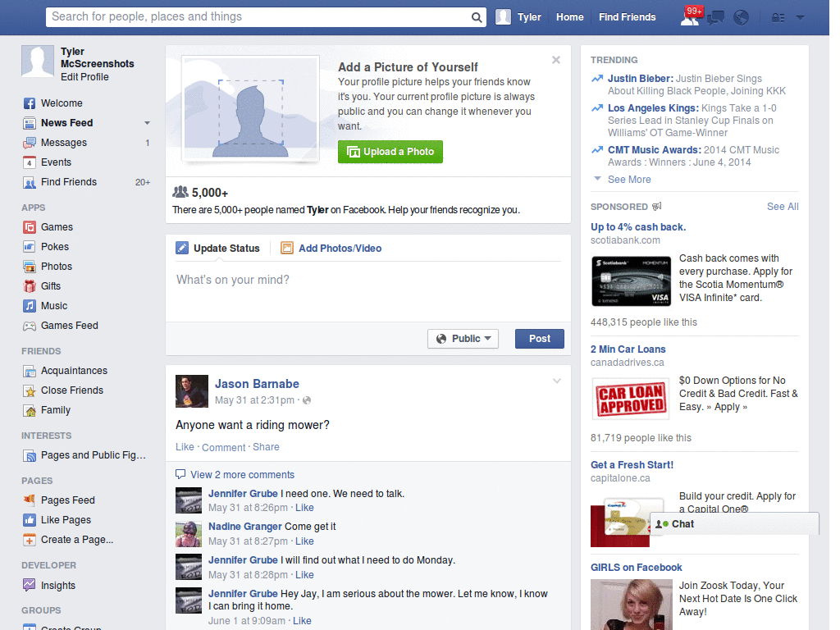
Task: Click the What's on your mind text box
Action: 368,292
